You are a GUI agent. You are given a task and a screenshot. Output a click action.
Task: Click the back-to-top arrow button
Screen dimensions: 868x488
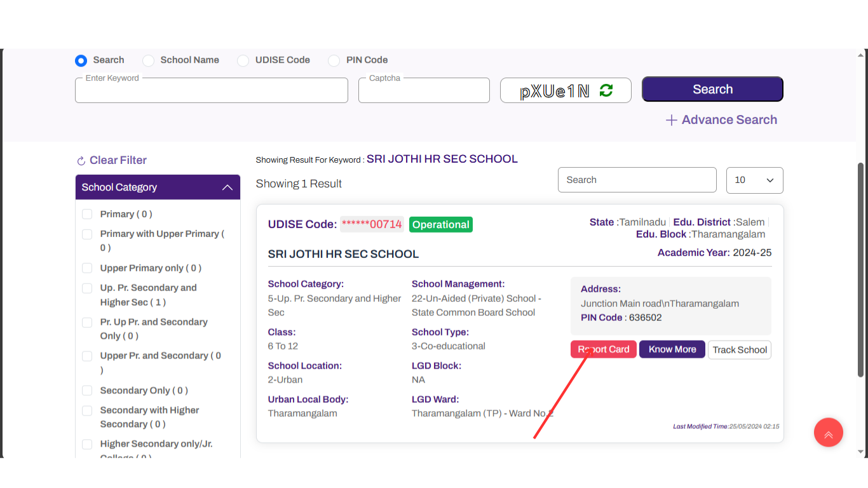point(828,432)
